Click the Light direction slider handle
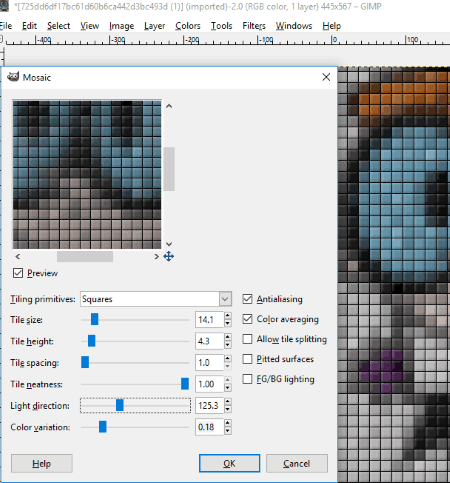The height and width of the screenshot is (483, 450). click(x=120, y=405)
